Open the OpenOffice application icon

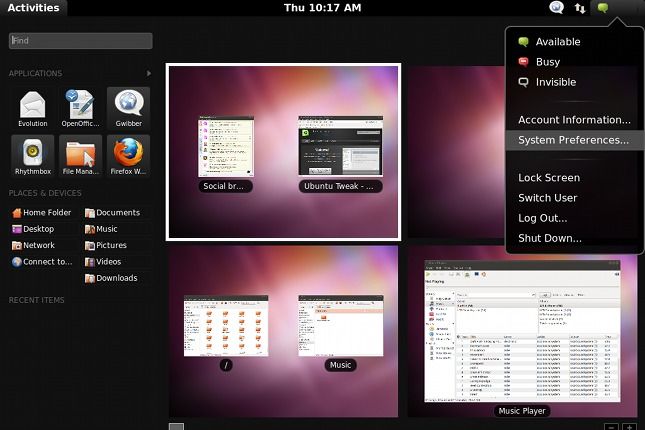click(x=79, y=107)
